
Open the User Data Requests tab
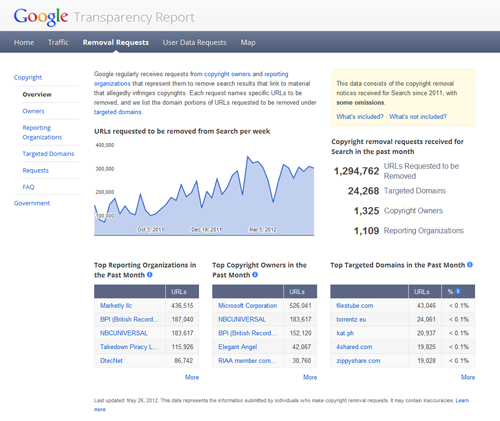pyautogui.click(x=195, y=42)
